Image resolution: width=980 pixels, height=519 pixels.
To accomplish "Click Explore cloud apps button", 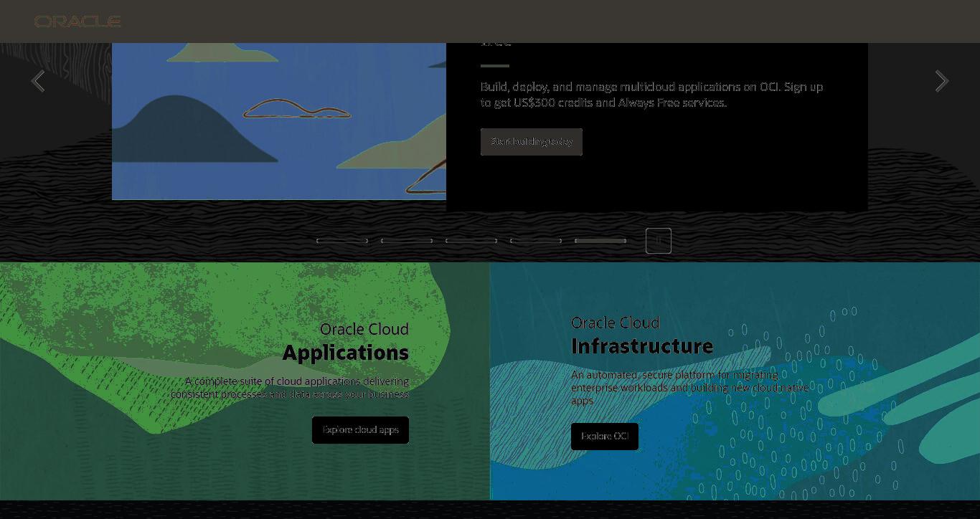I will (360, 430).
